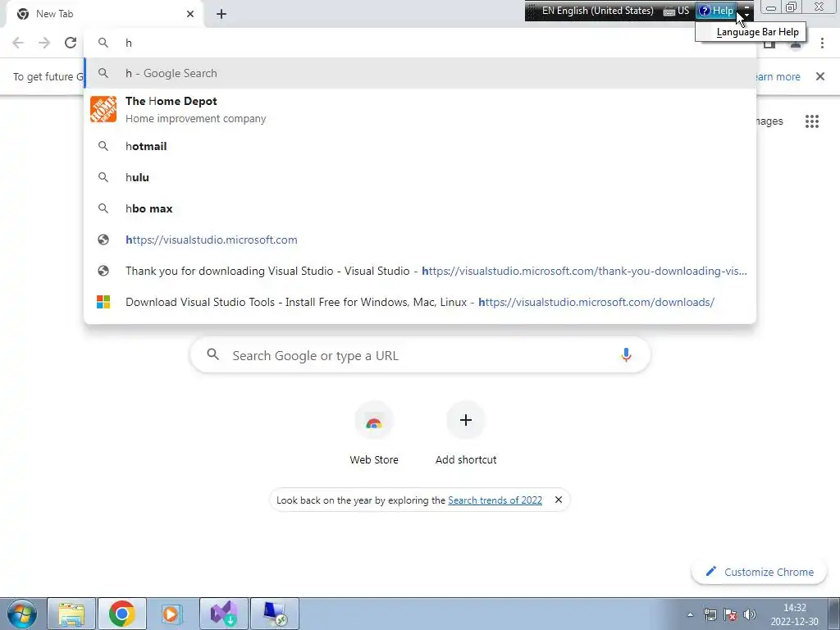The width and height of the screenshot is (840, 630).
Task: Click the browser Forward arrow
Action: coord(44,43)
